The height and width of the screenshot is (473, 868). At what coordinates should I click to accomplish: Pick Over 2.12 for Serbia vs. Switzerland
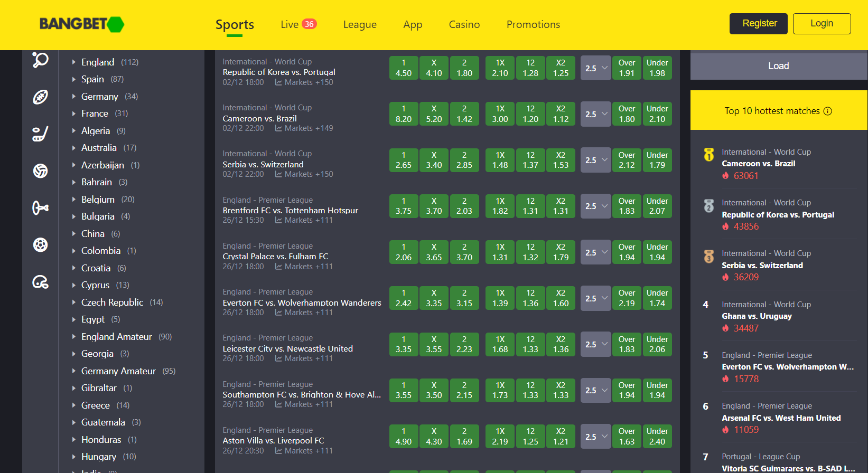tap(627, 160)
